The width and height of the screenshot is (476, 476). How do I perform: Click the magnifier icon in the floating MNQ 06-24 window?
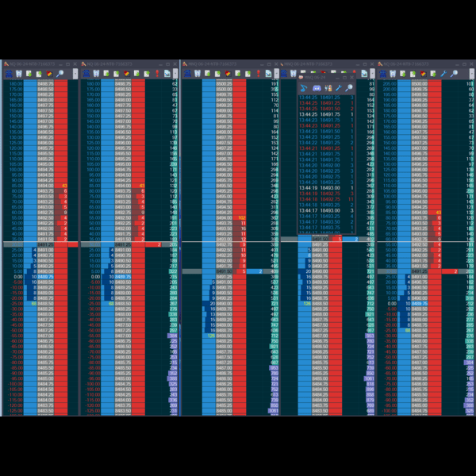click(x=349, y=88)
